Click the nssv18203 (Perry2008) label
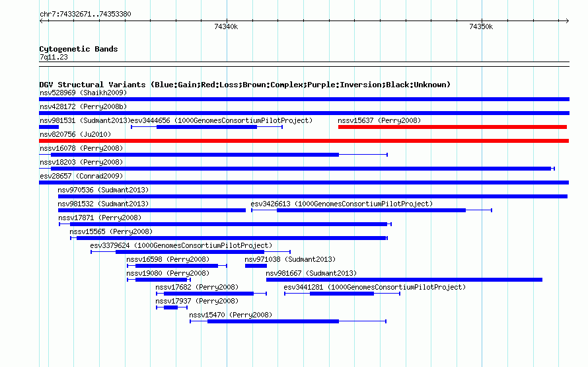The image size is (588, 367). tap(81, 162)
